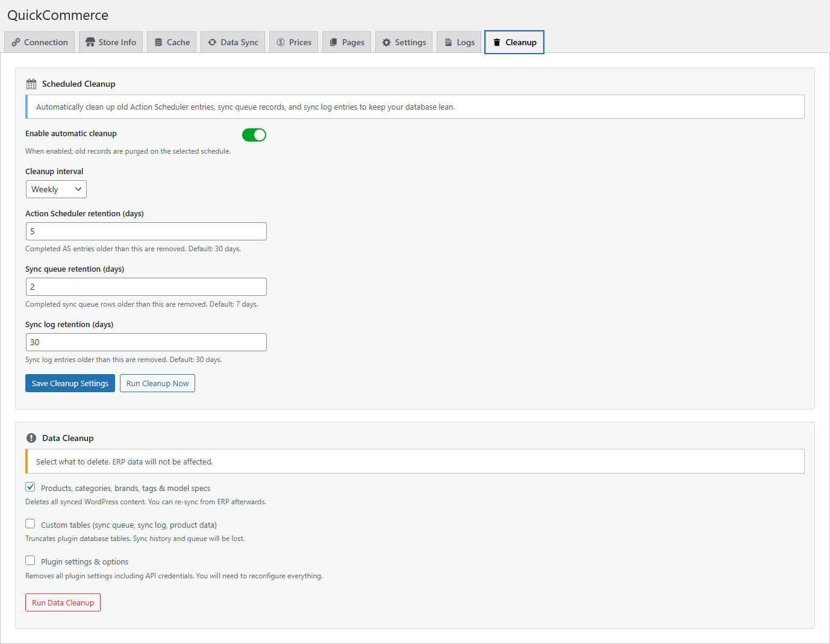The image size is (830, 644).
Task: Click the link icon on Connection tab
Action: pos(16,42)
